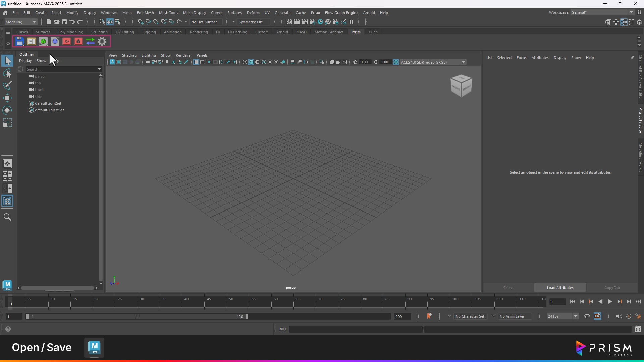Click the Redo arrow icon
The width and height of the screenshot is (644, 362).
pyautogui.click(x=80, y=22)
